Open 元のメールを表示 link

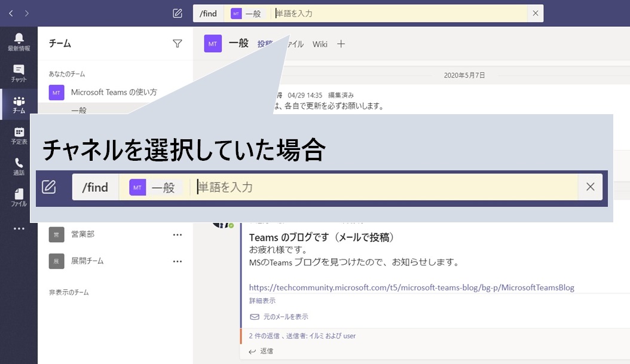coord(286,317)
